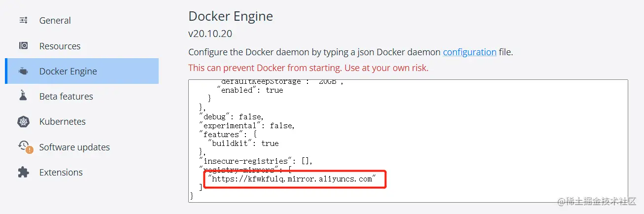The image size is (644, 214).
Task: Click the General sliders icon
Action: tap(23, 20)
